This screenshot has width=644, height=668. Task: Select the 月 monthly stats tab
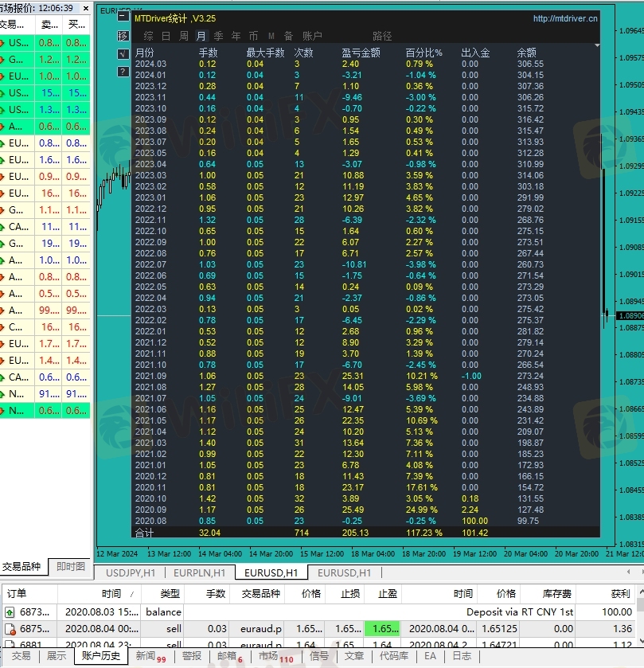201,36
